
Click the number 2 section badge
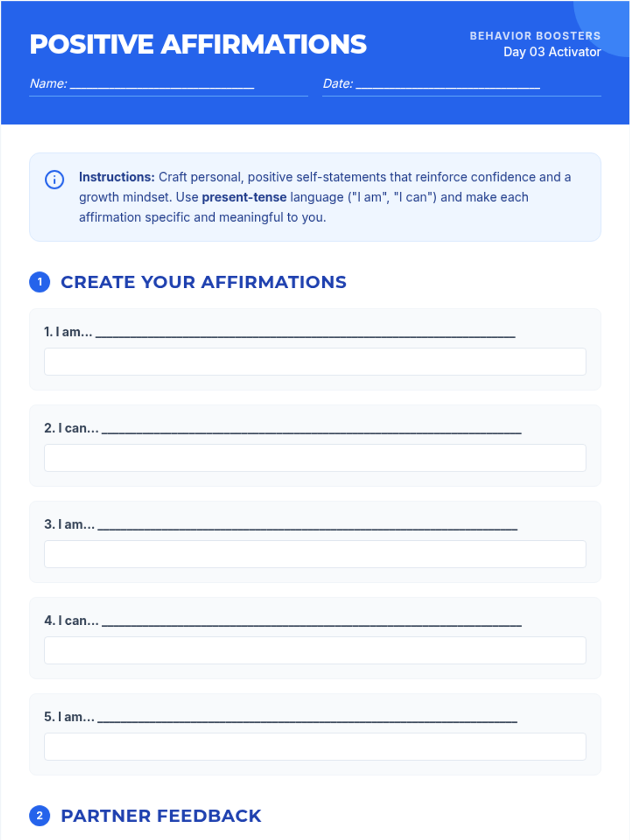(x=39, y=816)
